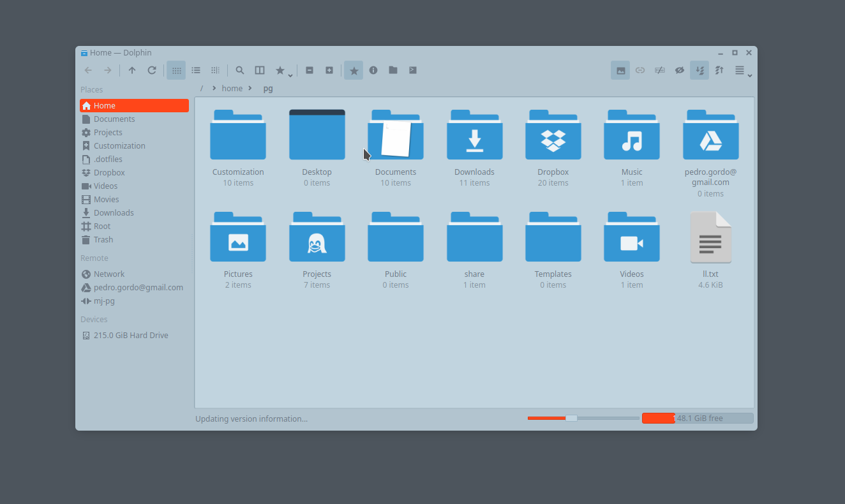Switch to Icons view mode

(176, 70)
